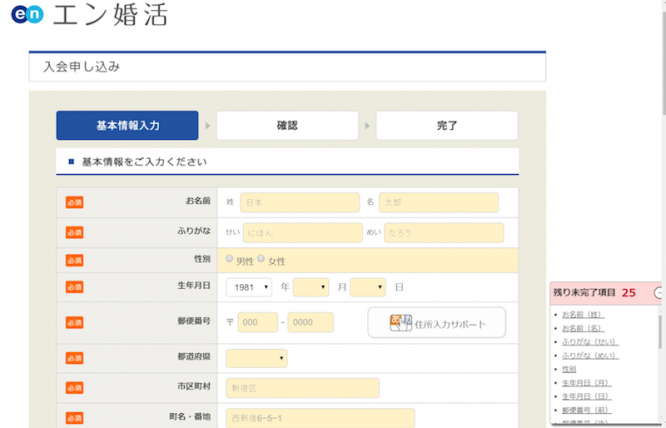The height and width of the screenshot is (428, 666).
Task: Focus the 名 first name field
Action: tap(439, 203)
